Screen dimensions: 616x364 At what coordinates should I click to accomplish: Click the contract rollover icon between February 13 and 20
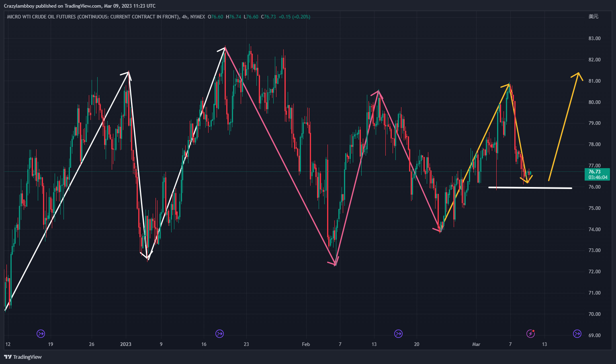[x=398, y=333]
